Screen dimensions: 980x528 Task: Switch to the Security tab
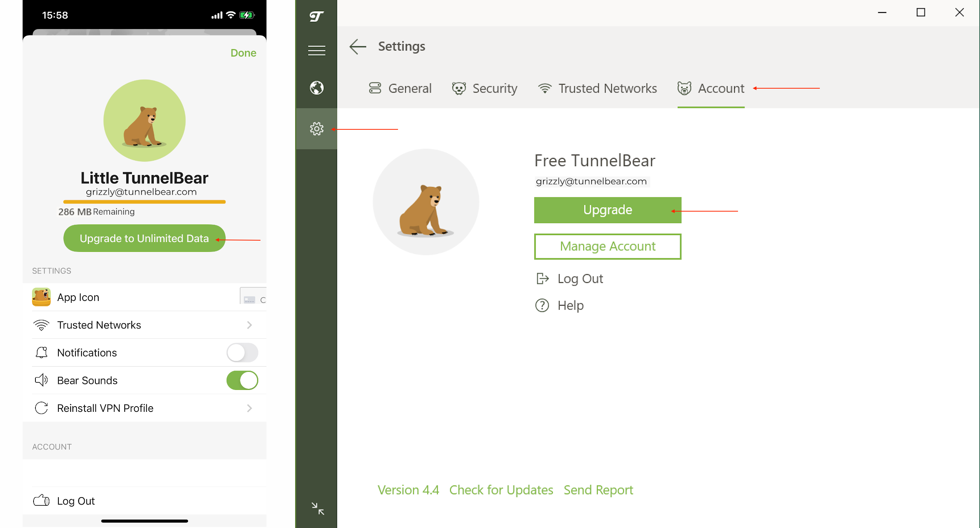point(485,88)
